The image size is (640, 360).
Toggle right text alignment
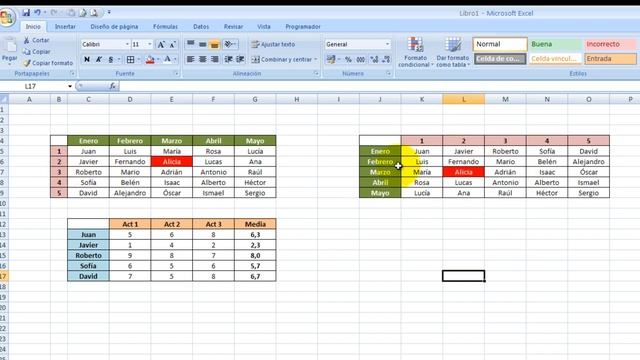(215, 59)
